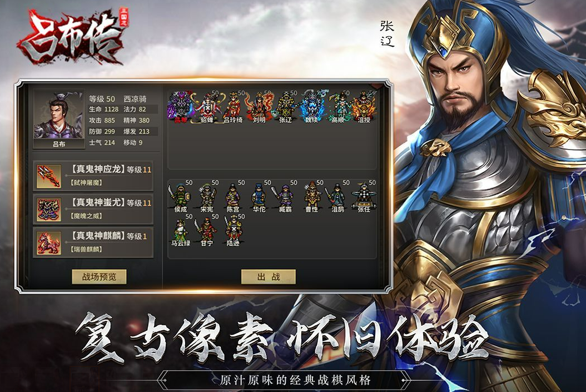
Task: Select the 甘宁 reserve unit
Action: (207, 230)
